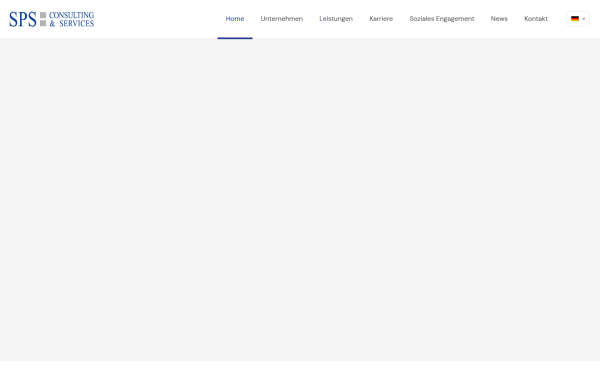Click the blue underline beneath Home

point(235,38)
